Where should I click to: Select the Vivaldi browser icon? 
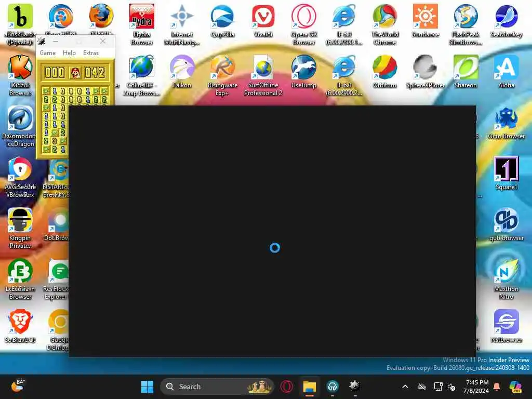point(263,20)
